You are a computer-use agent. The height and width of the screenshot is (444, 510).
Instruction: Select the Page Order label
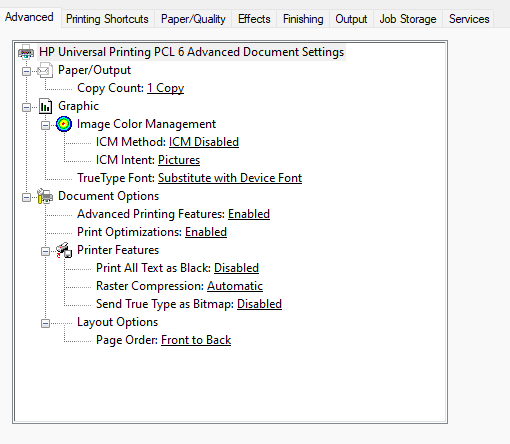point(127,340)
